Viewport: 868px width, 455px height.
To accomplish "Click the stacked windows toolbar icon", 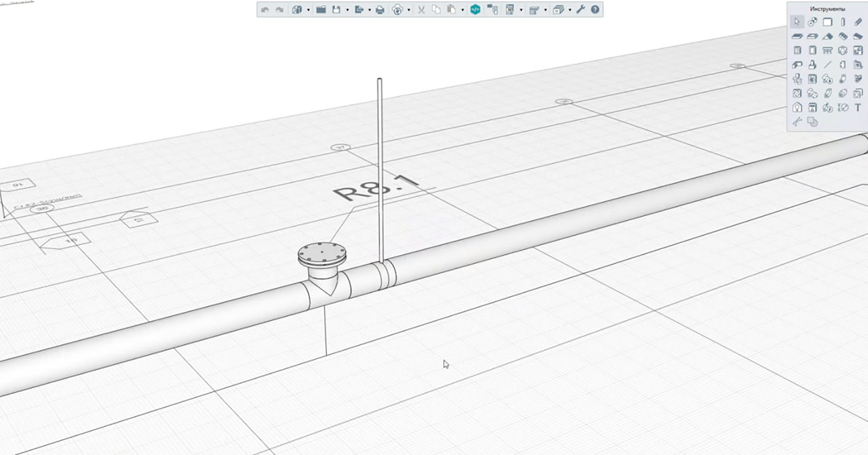I will point(558,10).
